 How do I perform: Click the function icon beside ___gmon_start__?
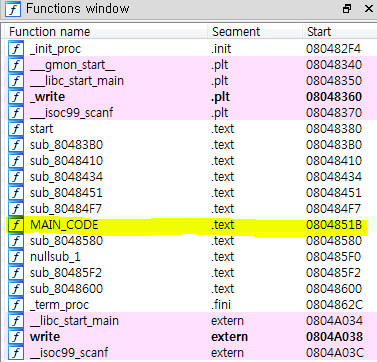[16, 65]
